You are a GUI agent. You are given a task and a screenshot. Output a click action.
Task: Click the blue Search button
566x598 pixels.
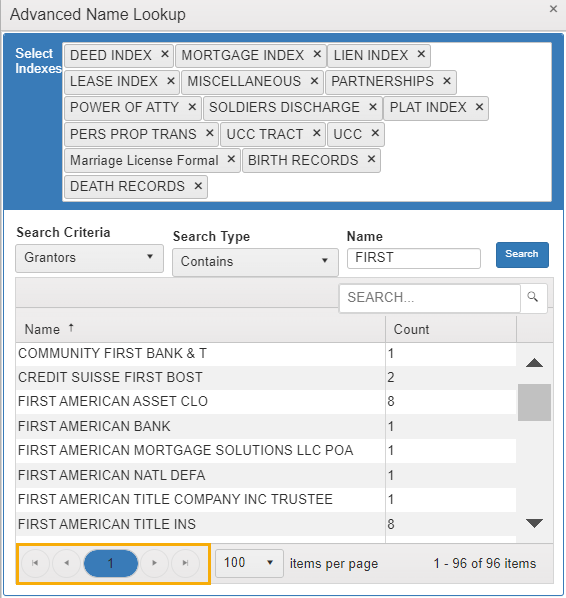(522, 254)
